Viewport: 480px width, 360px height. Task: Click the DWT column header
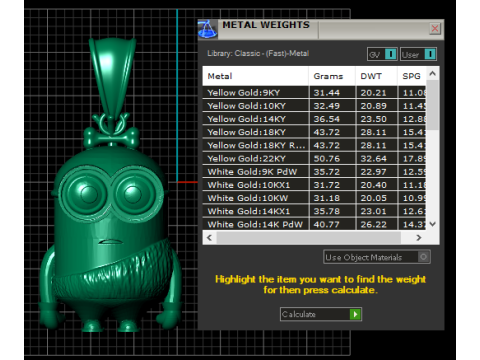point(376,76)
